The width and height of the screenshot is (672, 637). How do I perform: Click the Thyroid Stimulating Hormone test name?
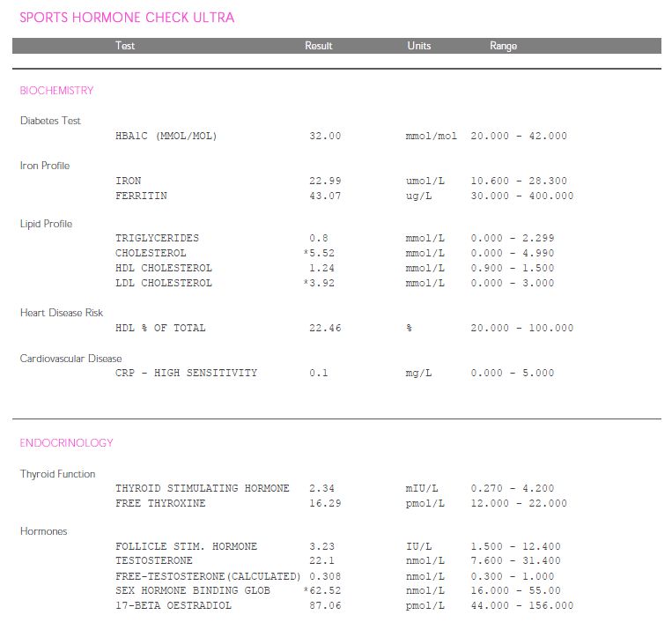coord(202,489)
